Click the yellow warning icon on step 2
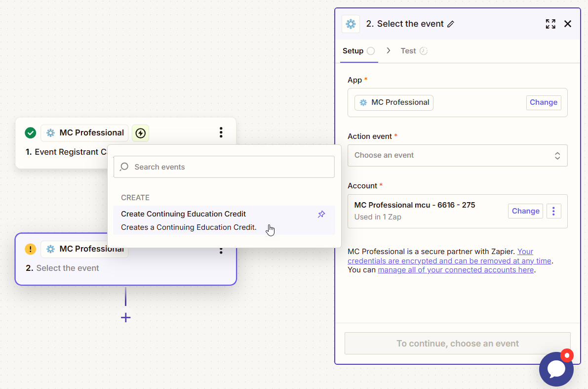Screen dimensions: 588x389 click(31, 249)
